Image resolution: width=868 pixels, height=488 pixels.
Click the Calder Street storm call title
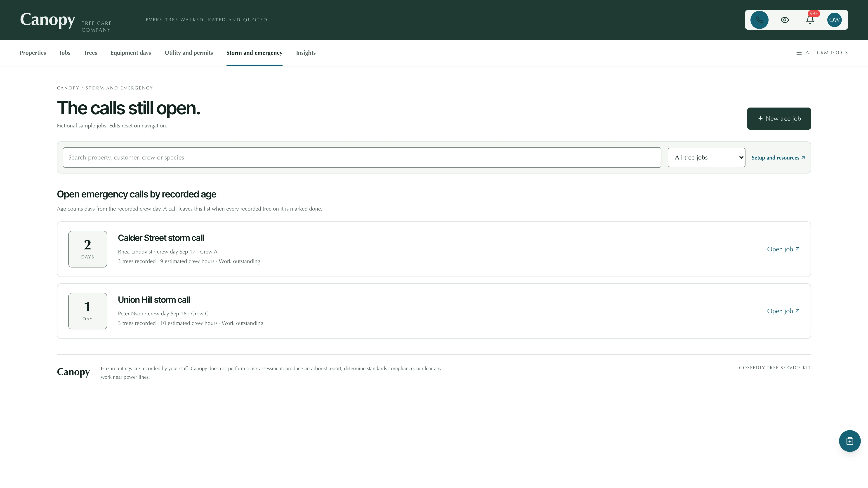click(161, 238)
